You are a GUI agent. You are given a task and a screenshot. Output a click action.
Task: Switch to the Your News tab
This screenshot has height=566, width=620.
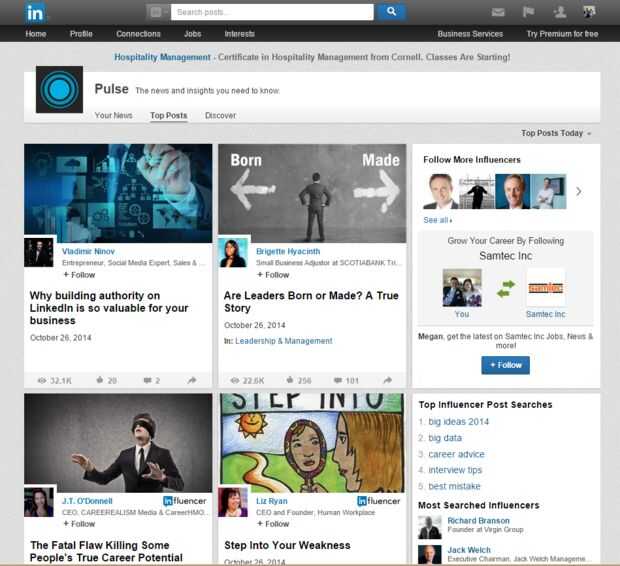point(113,115)
